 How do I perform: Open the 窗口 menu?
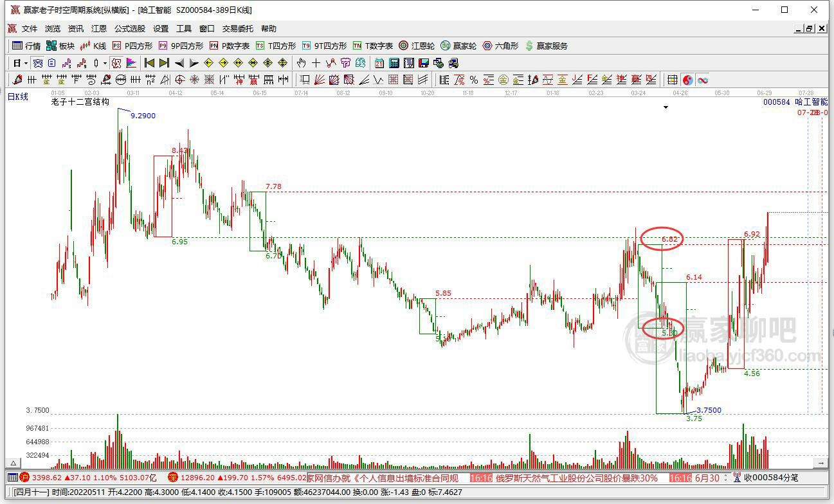click(207, 29)
